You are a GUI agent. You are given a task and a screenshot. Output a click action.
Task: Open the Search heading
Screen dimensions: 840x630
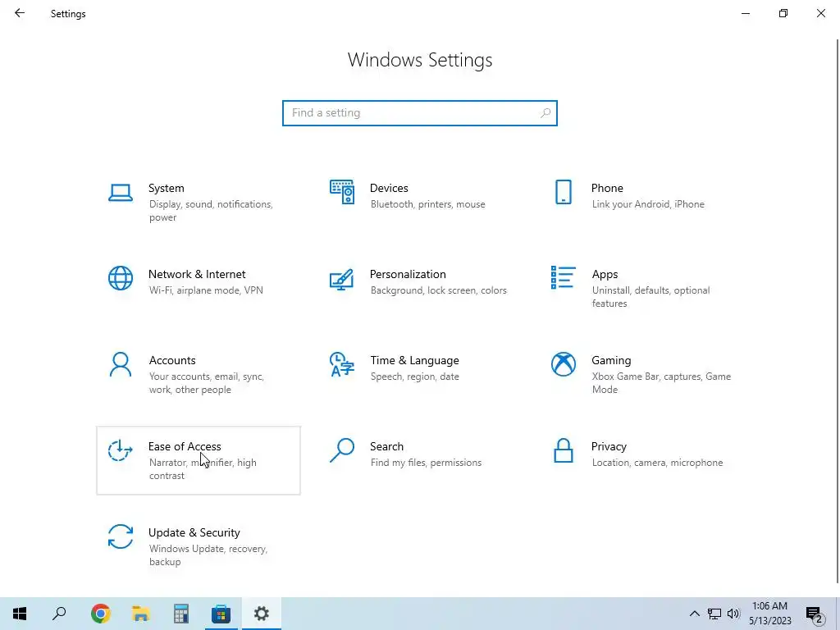pos(387,446)
